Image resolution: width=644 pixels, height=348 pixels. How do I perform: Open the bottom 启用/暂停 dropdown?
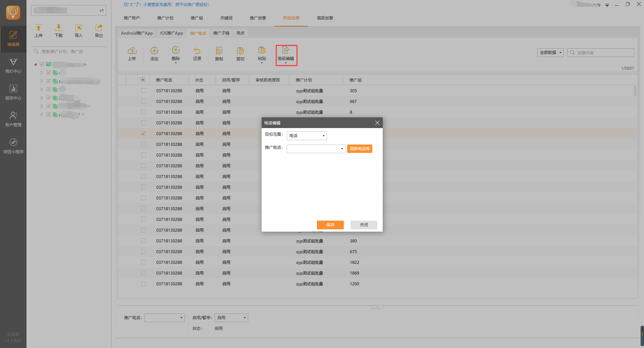tap(231, 318)
